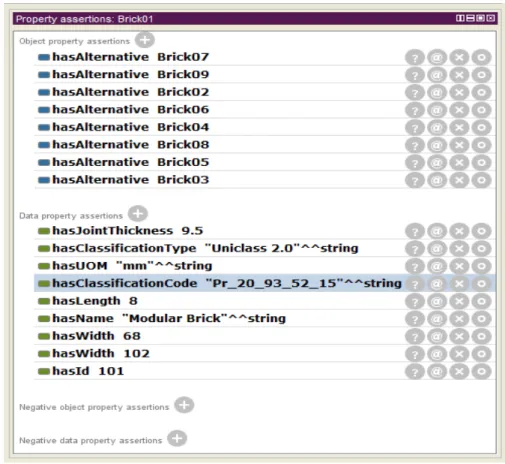Select the hasAlternative Brick02 row
Screen dimensions: 505x464
[x=265, y=92]
